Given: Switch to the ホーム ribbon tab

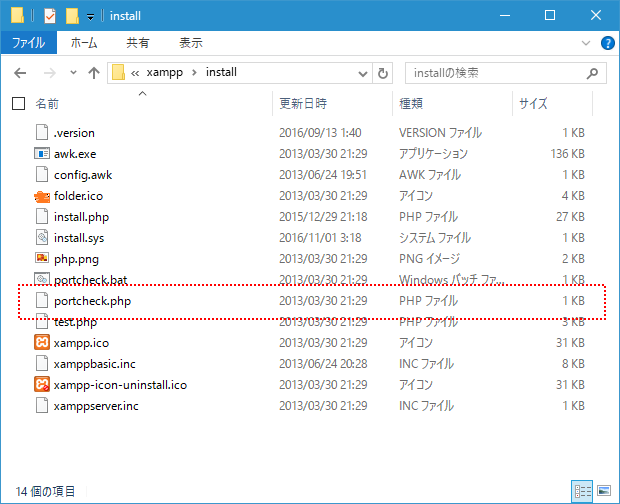Looking at the screenshot, I should (x=84, y=43).
